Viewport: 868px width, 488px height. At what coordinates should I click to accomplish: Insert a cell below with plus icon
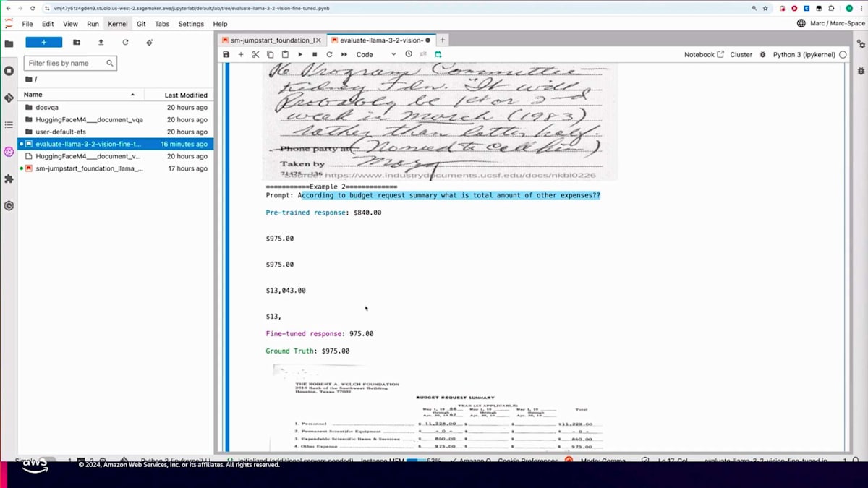[241, 54]
